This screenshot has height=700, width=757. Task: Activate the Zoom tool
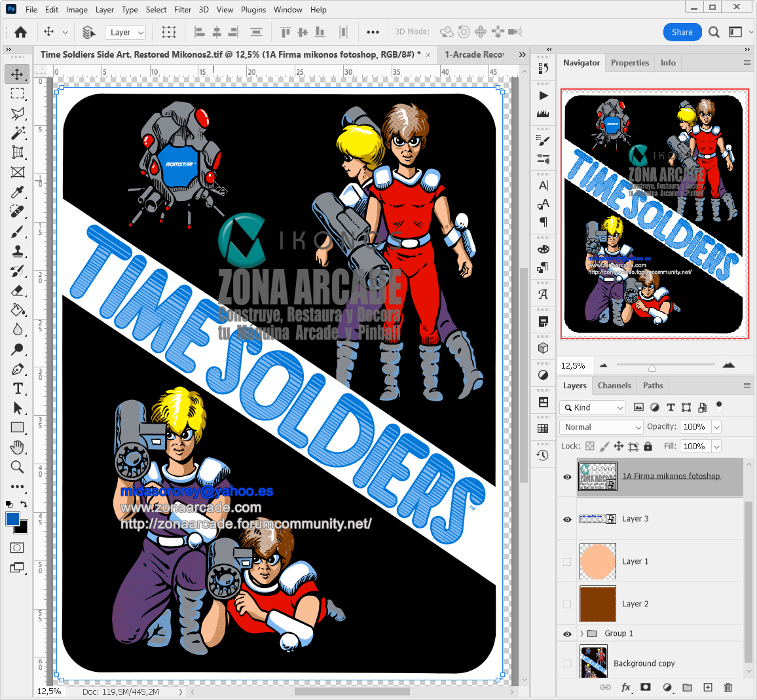[x=18, y=467]
